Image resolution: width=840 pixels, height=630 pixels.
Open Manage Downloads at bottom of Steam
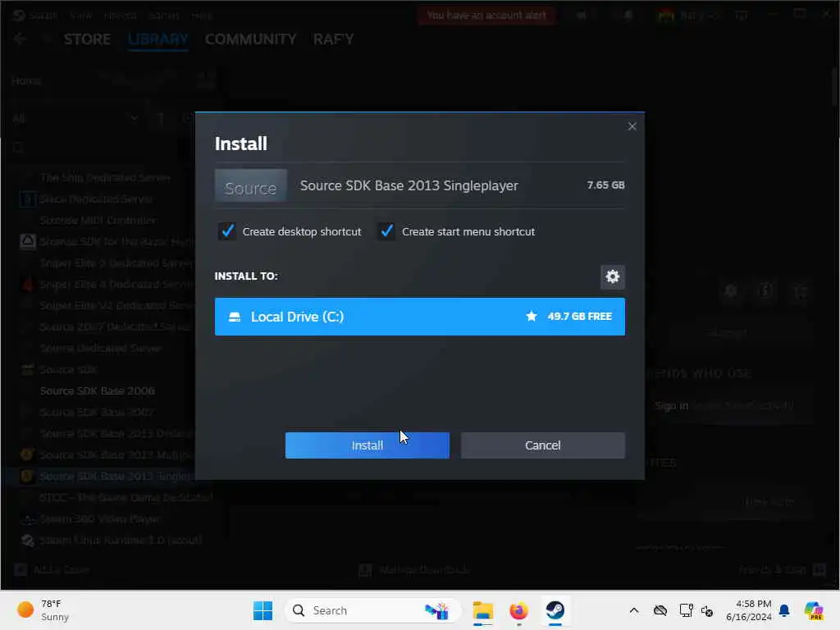coord(415,569)
